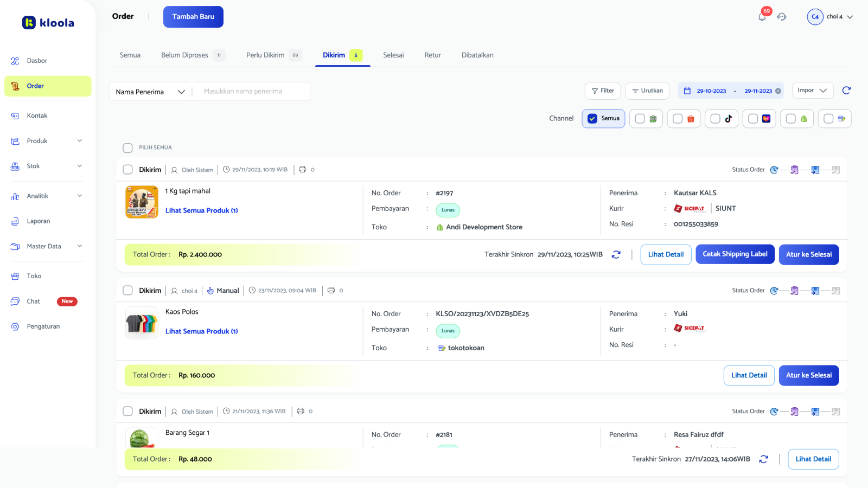Viewport: 868px width, 488px height.
Task: Click the headset support icon
Action: click(782, 17)
